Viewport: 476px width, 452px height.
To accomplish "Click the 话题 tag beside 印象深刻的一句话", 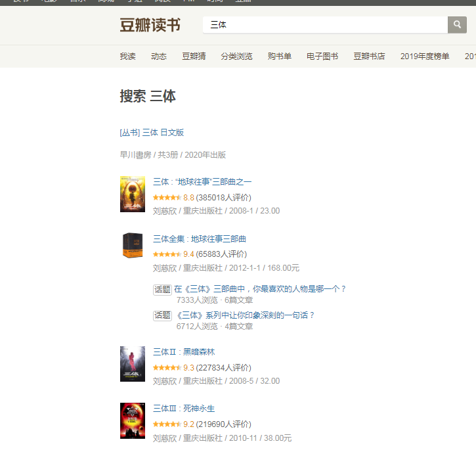I will [x=162, y=315].
